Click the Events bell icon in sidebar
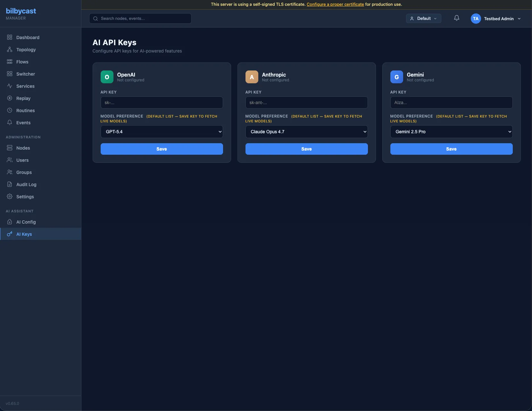This screenshot has height=411, width=532. click(x=10, y=123)
